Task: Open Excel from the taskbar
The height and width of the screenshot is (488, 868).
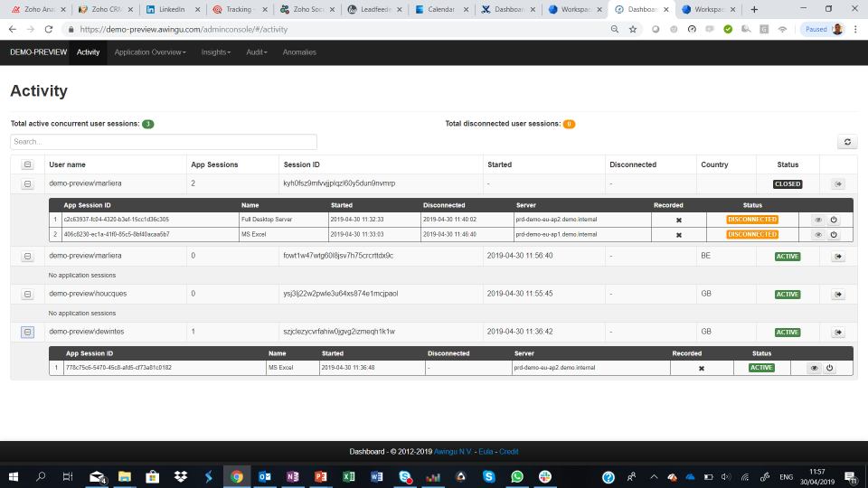Action: 349,476
